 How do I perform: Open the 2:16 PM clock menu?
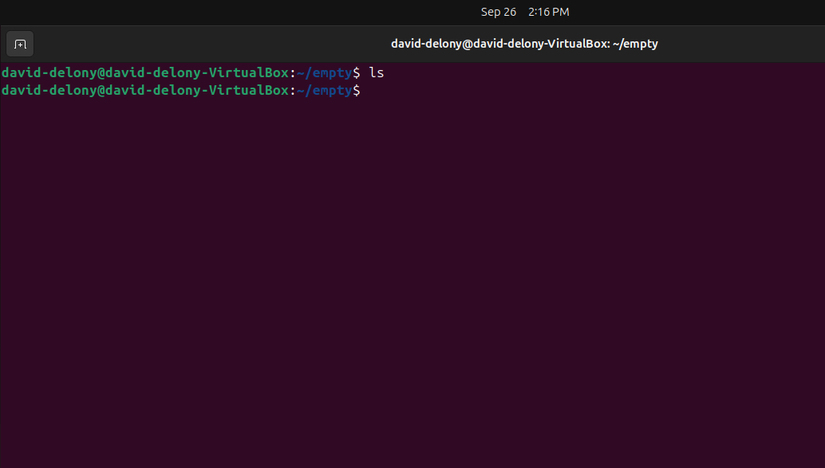[x=548, y=12]
